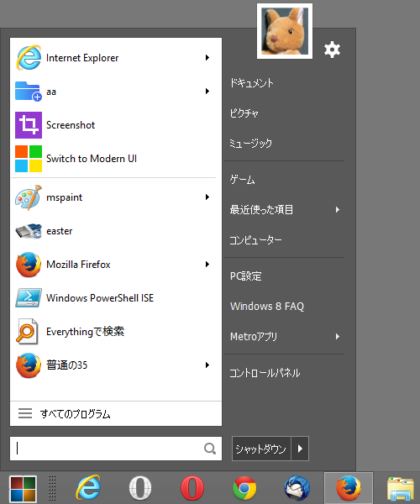Screen dimensions: 420x504
Task: Open File Explorer folder icon on taskbar
Action: [401, 489]
